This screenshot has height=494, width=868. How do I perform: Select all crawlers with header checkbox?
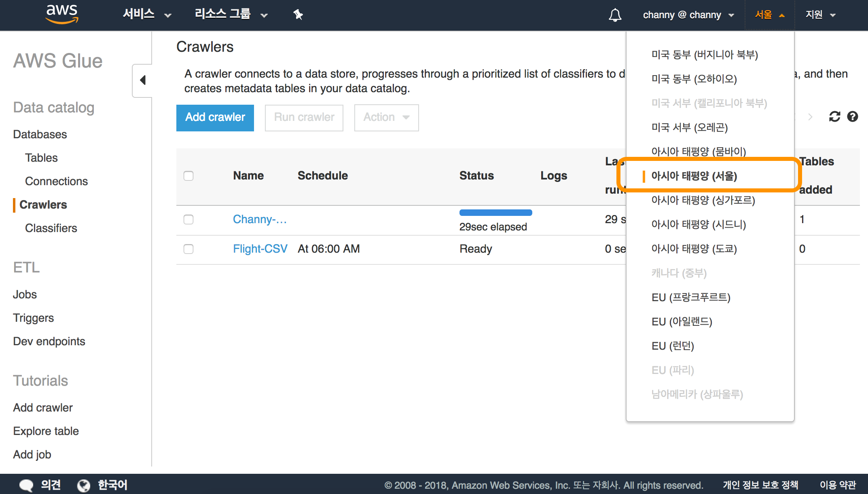pos(188,176)
